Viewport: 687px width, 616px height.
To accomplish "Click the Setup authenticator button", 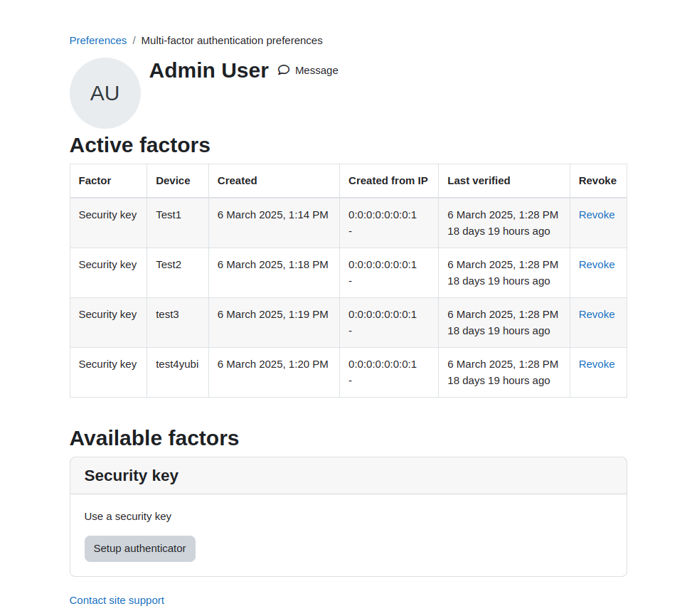I will coord(140,548).
